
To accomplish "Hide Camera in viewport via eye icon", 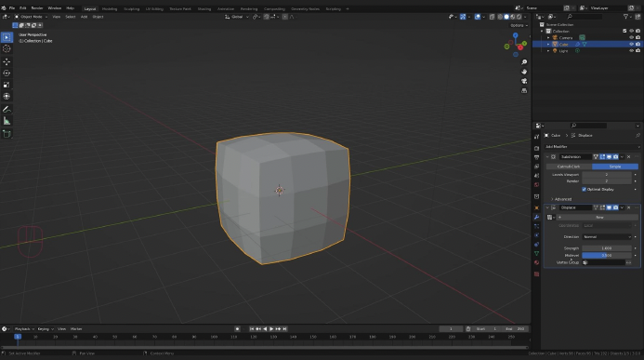I will tap(631, 37).
